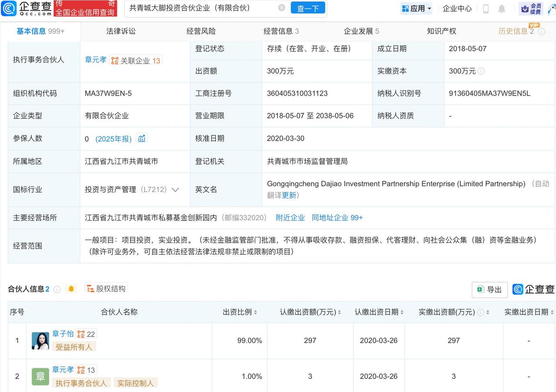Expand the 应用 dropdown menu
Image resolution: width=556 pixels, height=392 pixels.
417,8
